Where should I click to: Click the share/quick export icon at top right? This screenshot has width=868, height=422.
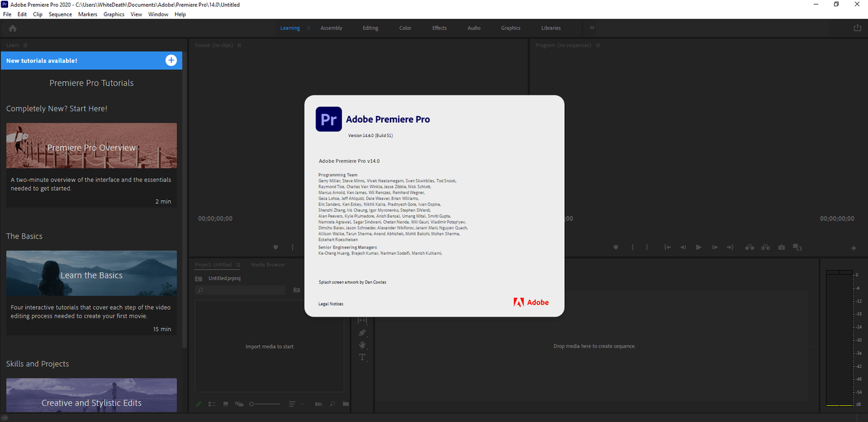857,28
